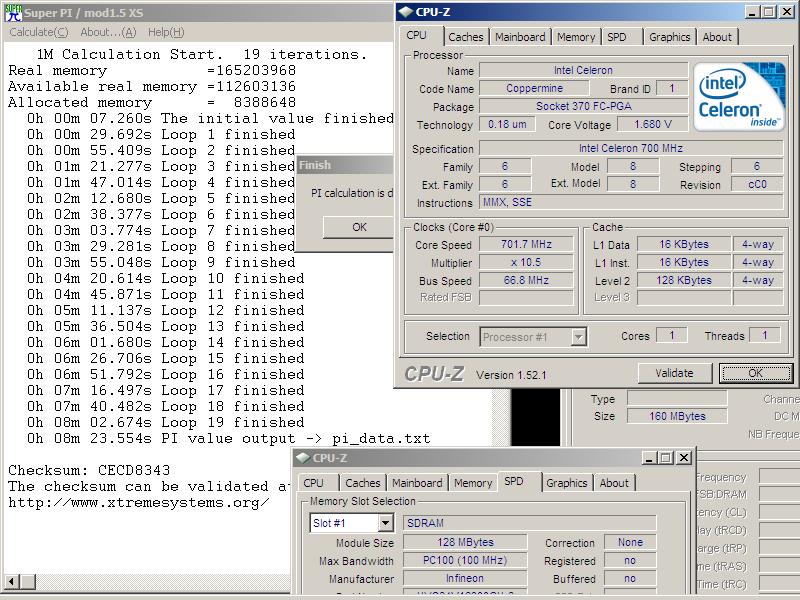The height and width of the screenshot is (600, 800).
Task: Open the Memory tab in lower CPU-Z window
Action: point(473,483)
